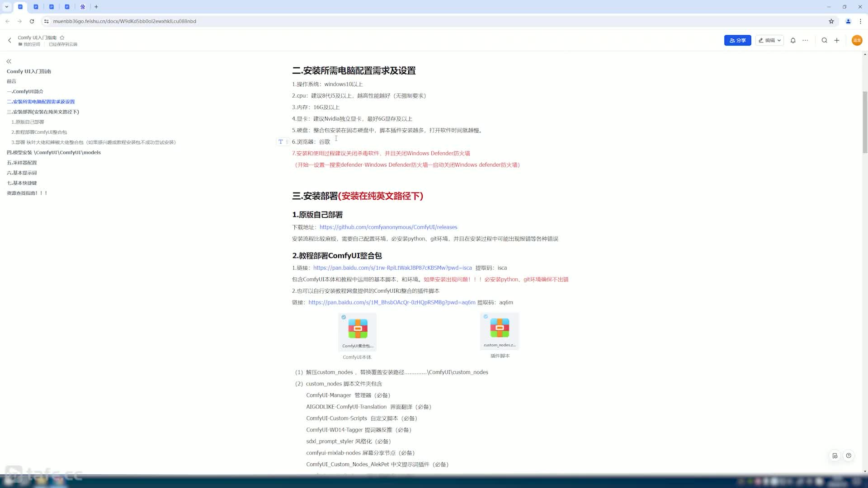The height and width of the screenshot is (488, 868).
Task: Open a new browser tab
Action: tap(96, 7)
